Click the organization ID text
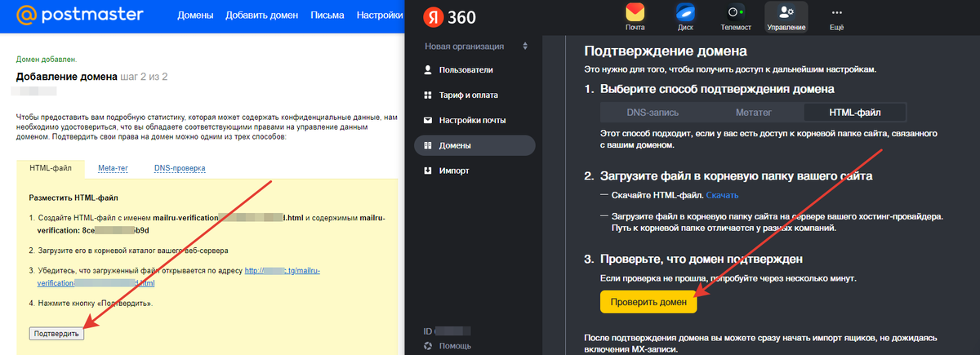 pos(448,331)
